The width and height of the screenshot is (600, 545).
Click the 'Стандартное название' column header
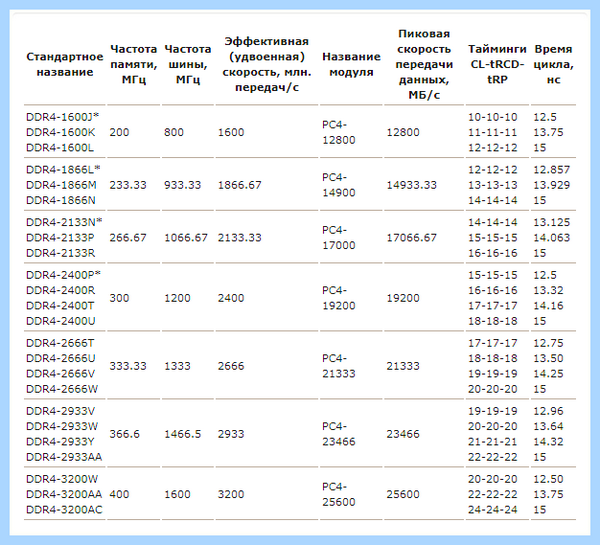65,64
